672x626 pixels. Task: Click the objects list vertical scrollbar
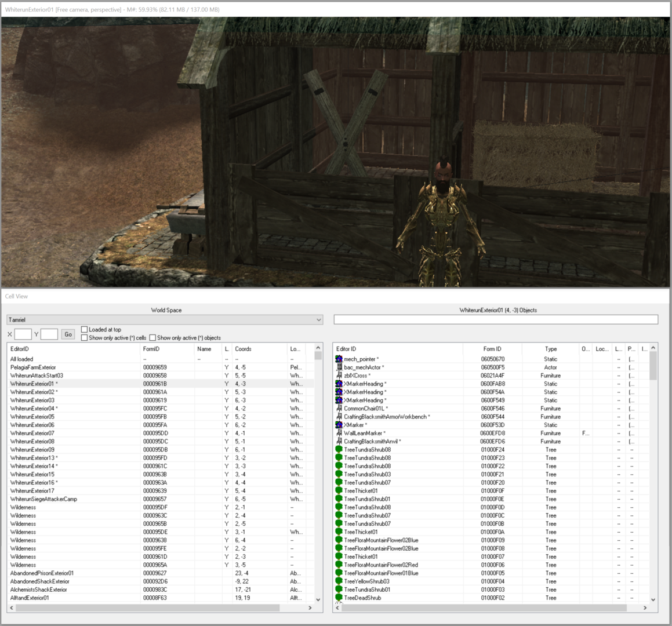pyautogui.click(x=653, y=474)
